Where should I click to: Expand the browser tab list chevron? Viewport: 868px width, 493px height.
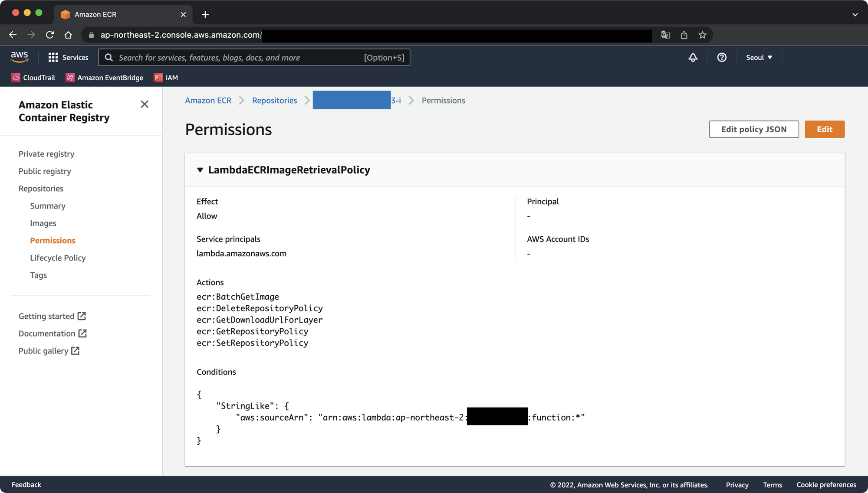coord(855,14)
